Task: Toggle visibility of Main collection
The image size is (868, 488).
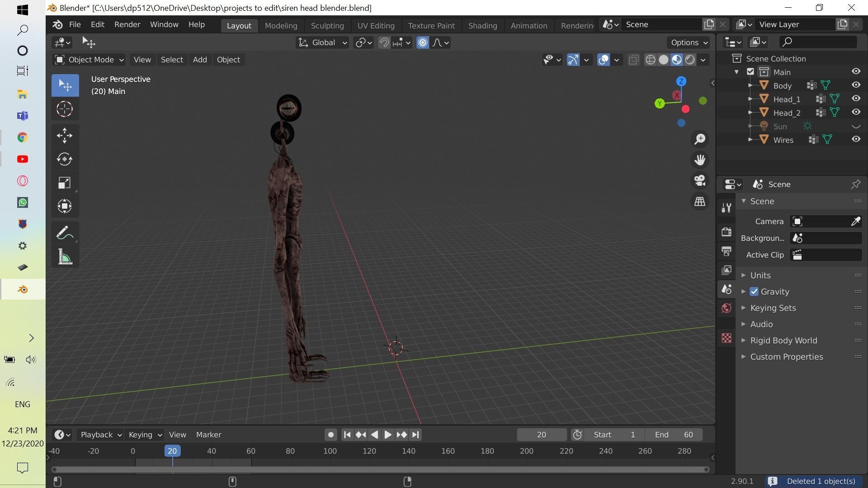Action: (x=856, y=71)
